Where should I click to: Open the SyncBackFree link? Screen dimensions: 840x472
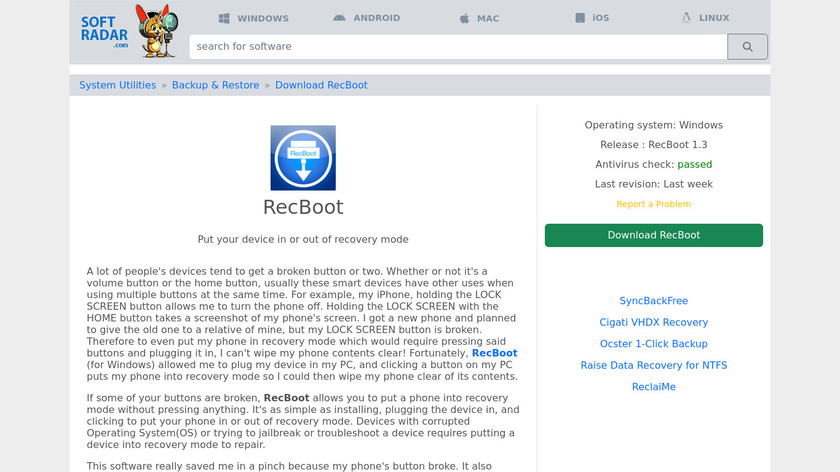(x=654, y=301)
